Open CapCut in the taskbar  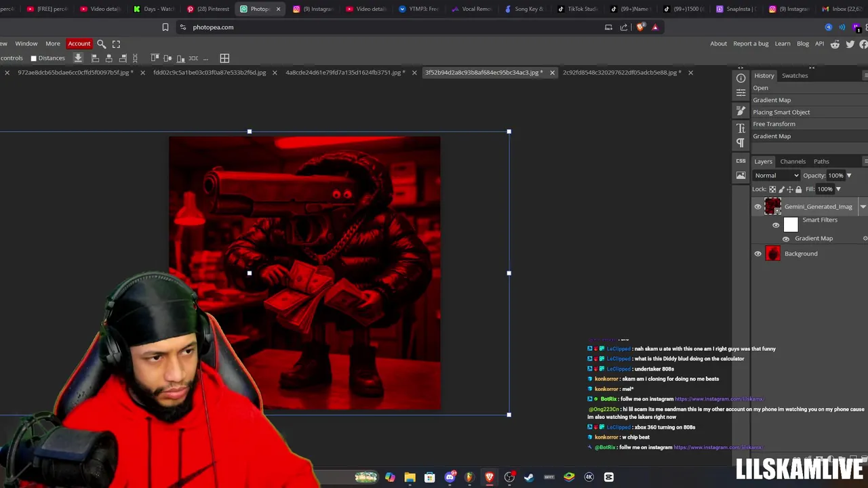609,477
